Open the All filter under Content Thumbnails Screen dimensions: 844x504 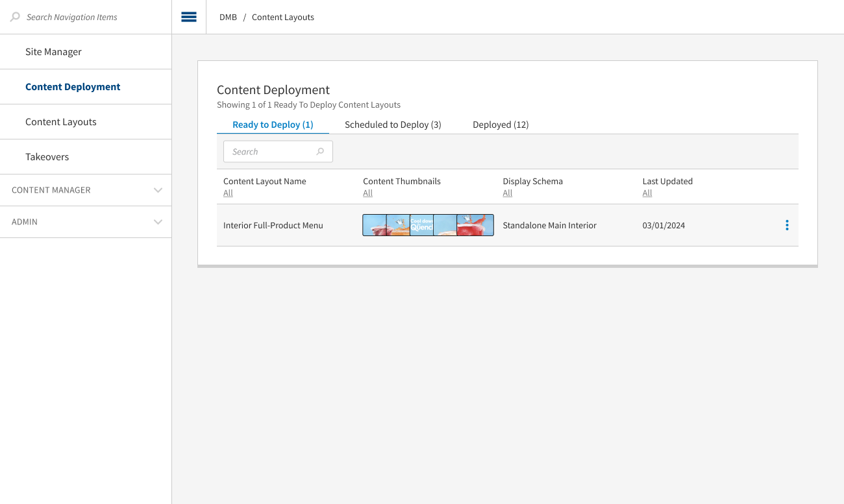pos(367,193)
